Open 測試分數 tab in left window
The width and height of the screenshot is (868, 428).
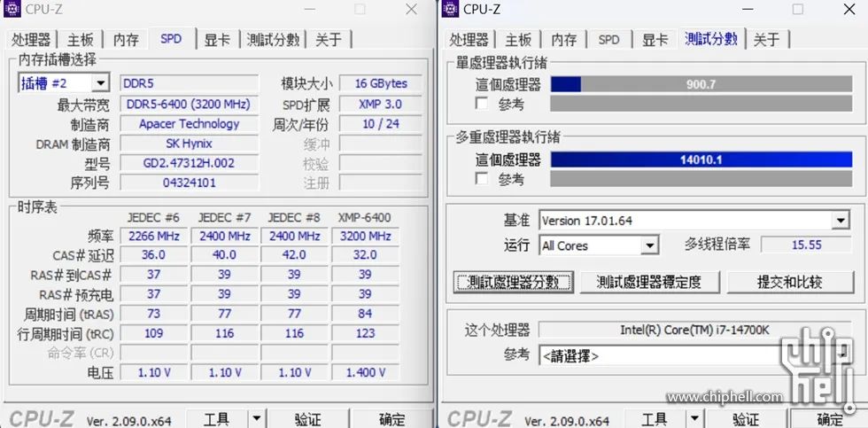click(273, 39)
